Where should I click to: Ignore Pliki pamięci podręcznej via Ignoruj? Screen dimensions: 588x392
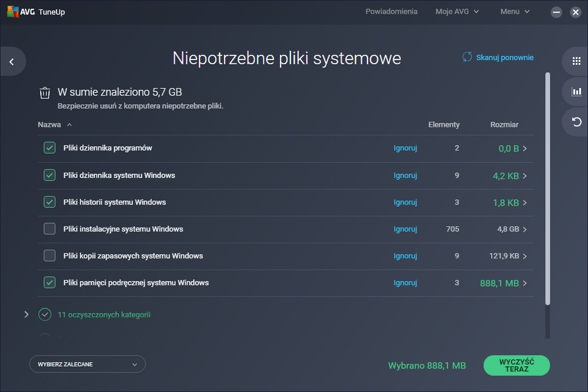(x=405, y=283)
